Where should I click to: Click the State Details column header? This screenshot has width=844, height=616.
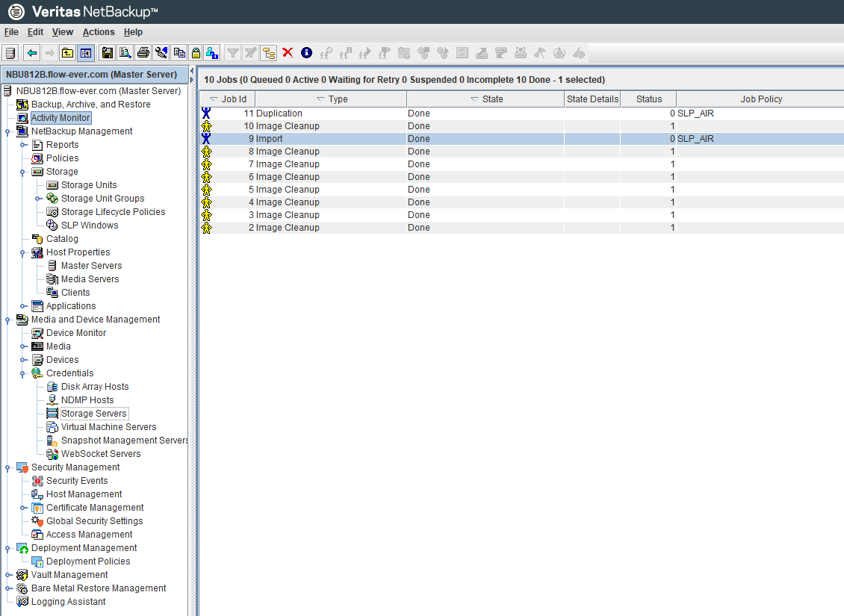coord(592,99)
